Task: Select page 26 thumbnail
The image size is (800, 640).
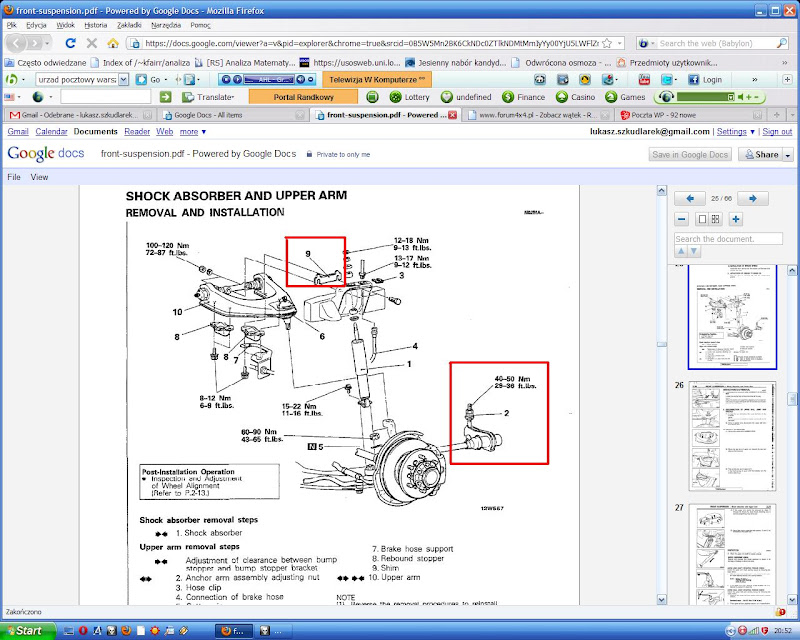Action: click(733, 436)
